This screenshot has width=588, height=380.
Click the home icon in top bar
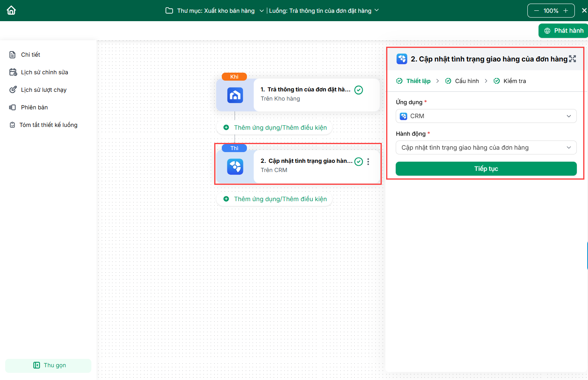(11, 10)
